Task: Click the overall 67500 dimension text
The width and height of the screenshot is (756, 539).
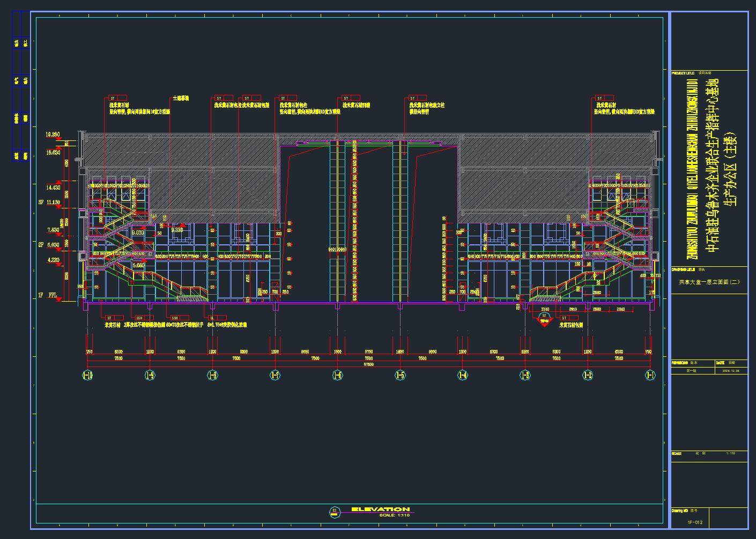Action: (369, 364)
